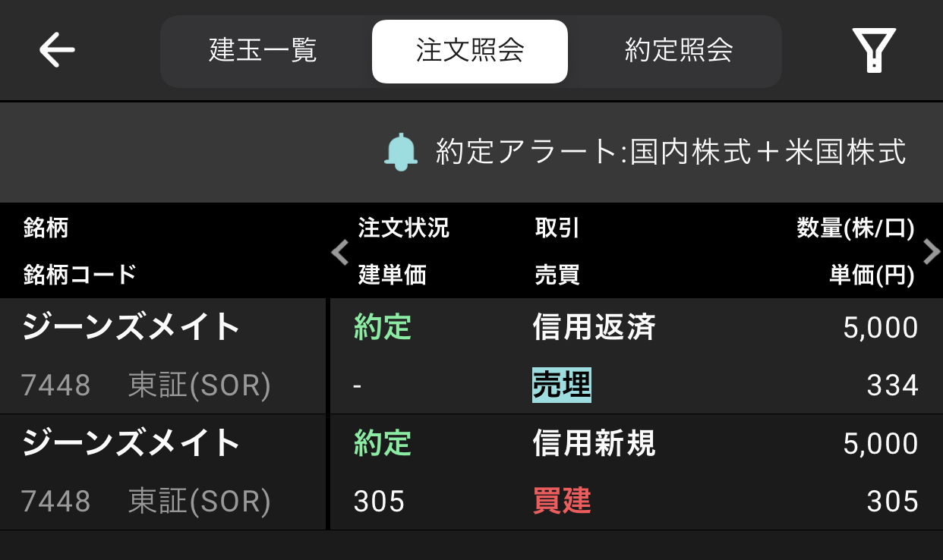The height and width of the screenshot is (560, 943).
Task: Tap the 注文状況 column header
Action: point(404,228)
